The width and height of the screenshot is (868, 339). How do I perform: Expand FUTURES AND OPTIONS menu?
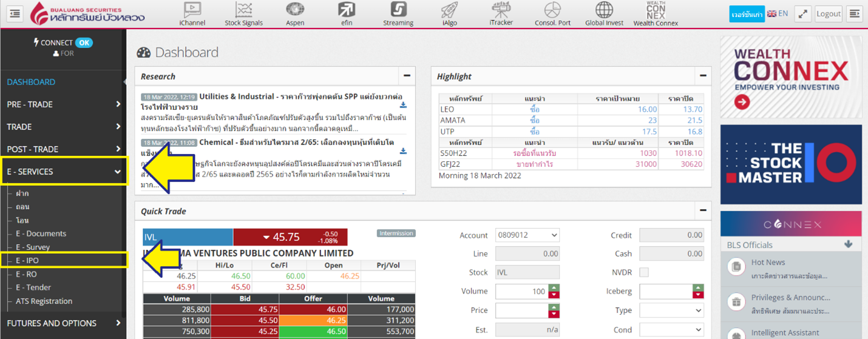[63, 323]
